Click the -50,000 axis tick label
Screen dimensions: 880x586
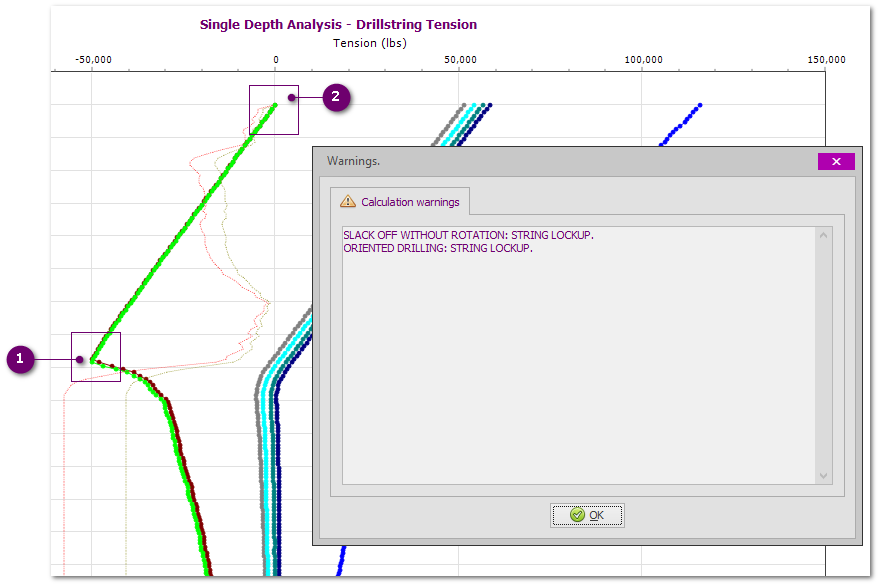(x=93, y=60)
